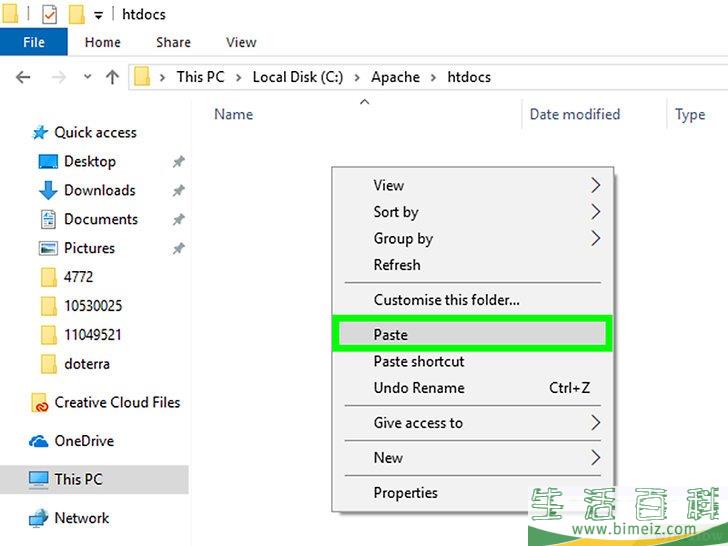Open the New submenu in the context menu
Viewport: 728px width, 546px height.
473,458
